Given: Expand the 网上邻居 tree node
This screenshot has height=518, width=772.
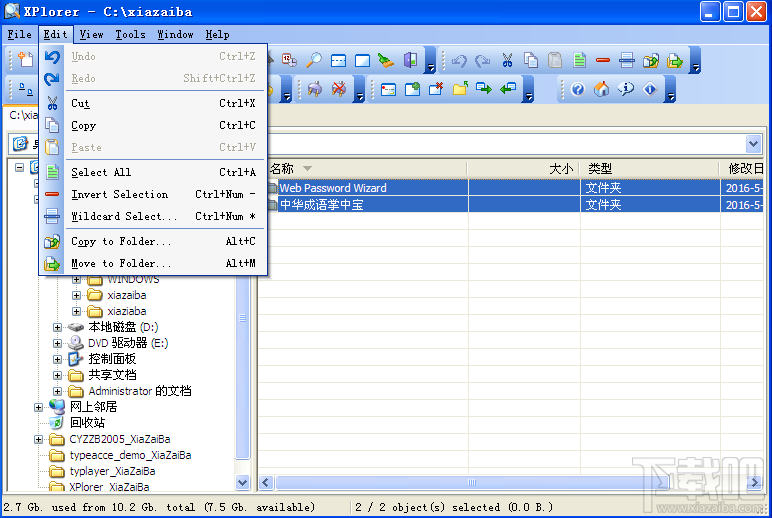Looking at the screenshot, I should coord(38,407).
